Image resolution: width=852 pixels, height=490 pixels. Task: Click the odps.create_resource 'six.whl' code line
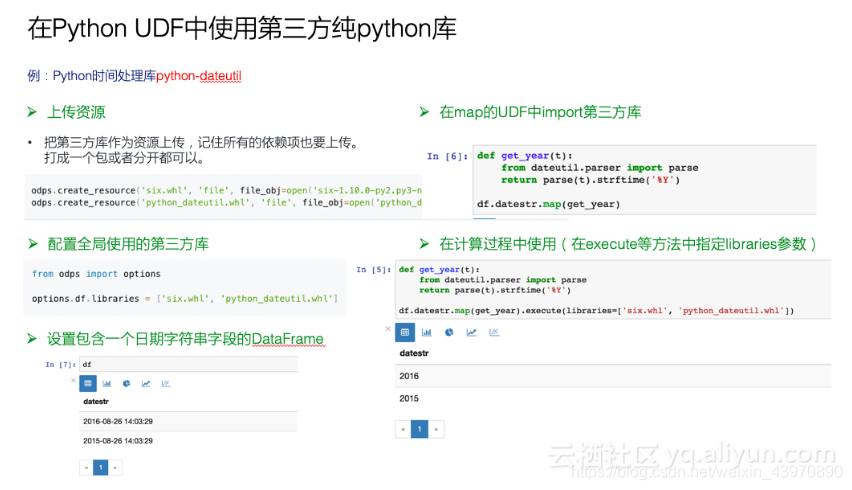(x=226, y=190)
